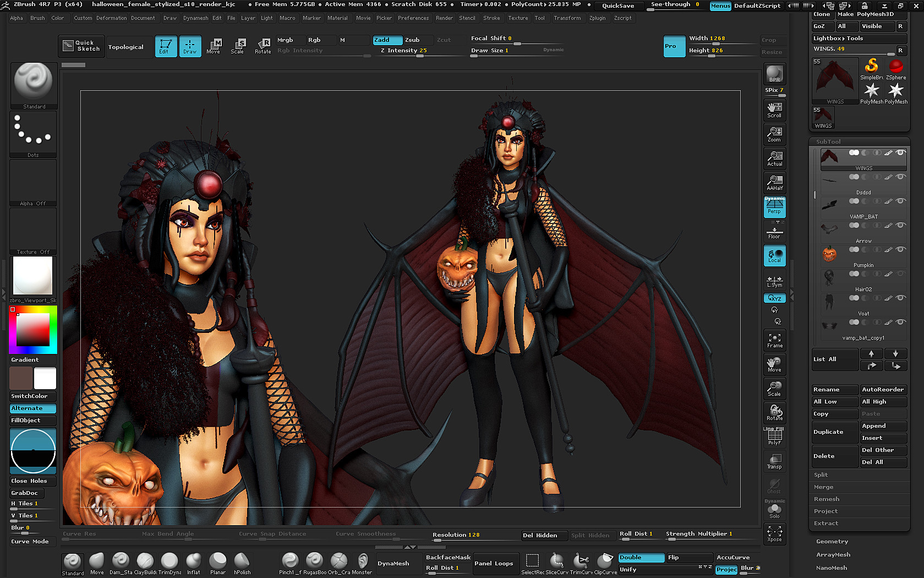The width and height of the screenshot is (924, 578).
Task: Click the AutoReorder button
Action: coord(884,390)
